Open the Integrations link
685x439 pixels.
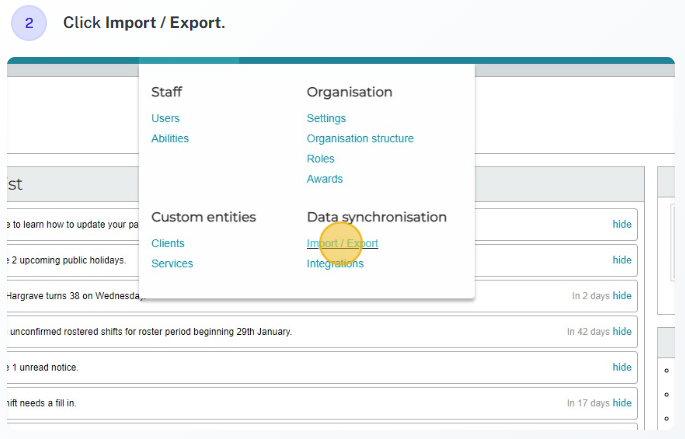tap(335, 263)
